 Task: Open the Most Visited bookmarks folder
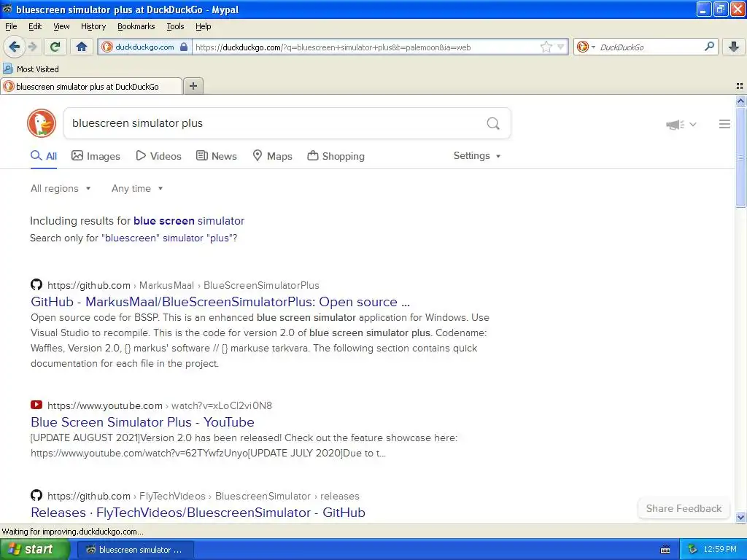(x=31, y=69)
